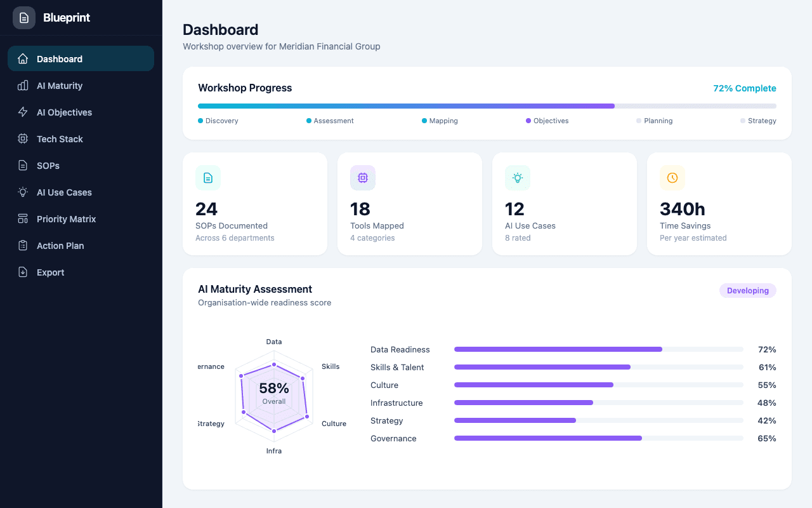The width and height of the screenshot is (812, 508).
Task: Click the Developing status badge
Action: (747, 290)
